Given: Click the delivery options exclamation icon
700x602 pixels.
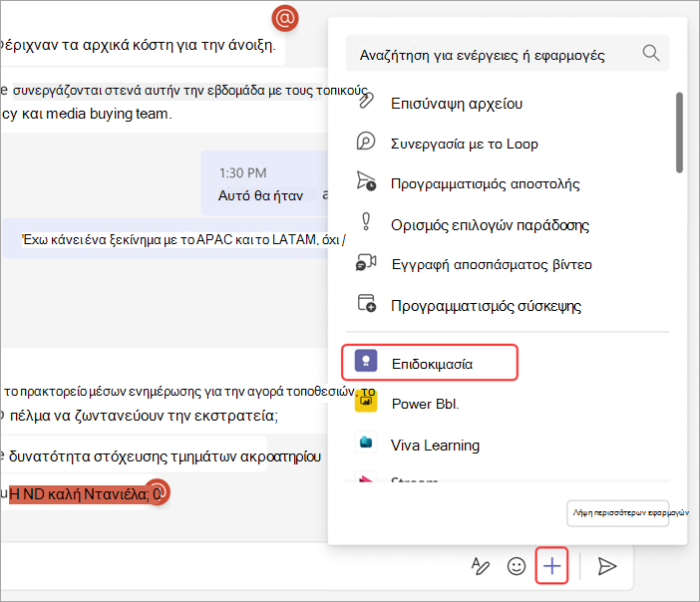Looking at the screenshot, I should [x=366, y=221].
